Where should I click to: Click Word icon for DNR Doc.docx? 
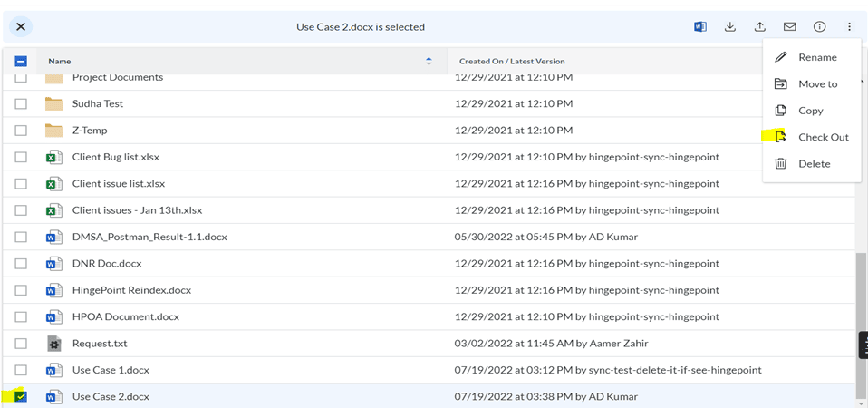(53, 264)
